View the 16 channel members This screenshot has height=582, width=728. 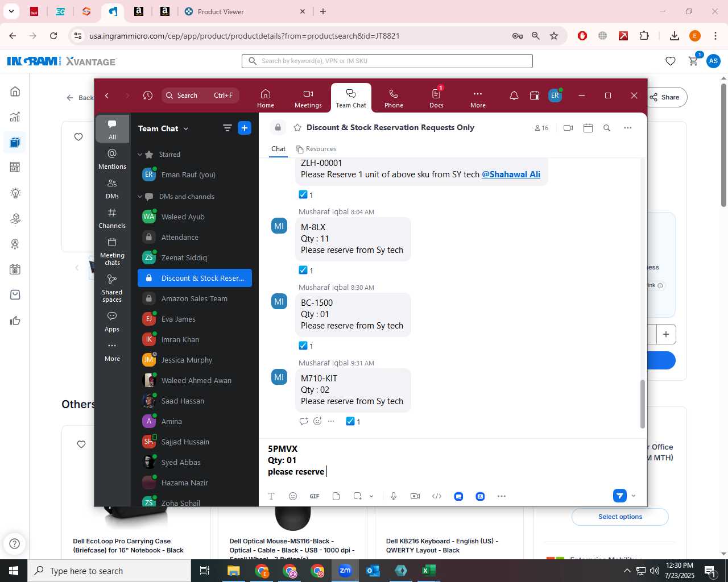tap(541, 128)
